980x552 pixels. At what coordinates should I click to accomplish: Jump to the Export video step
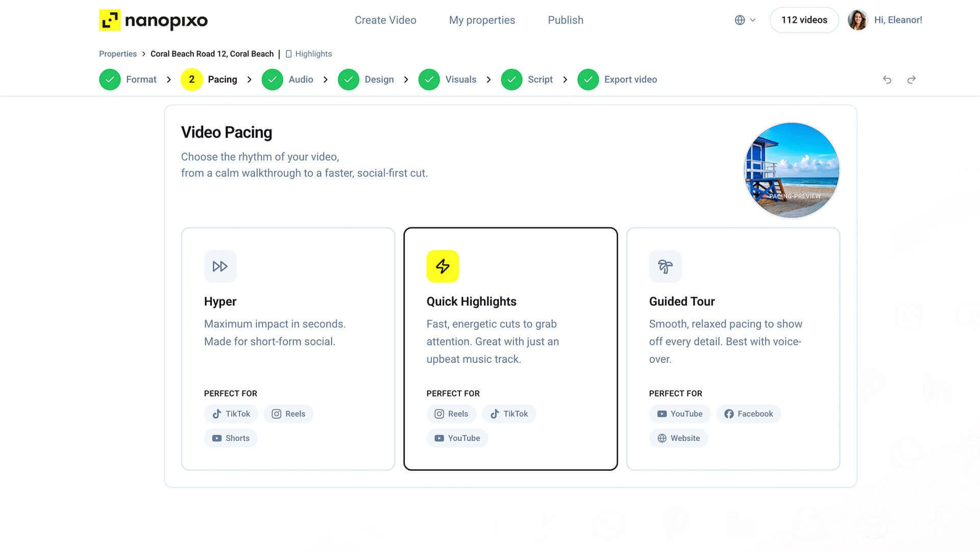point(617,80)
